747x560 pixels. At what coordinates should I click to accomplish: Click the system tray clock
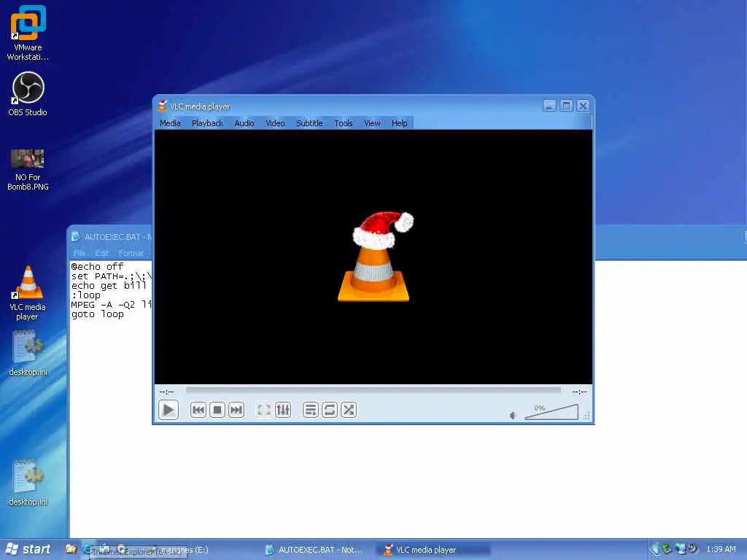click(x=721, y=550)
